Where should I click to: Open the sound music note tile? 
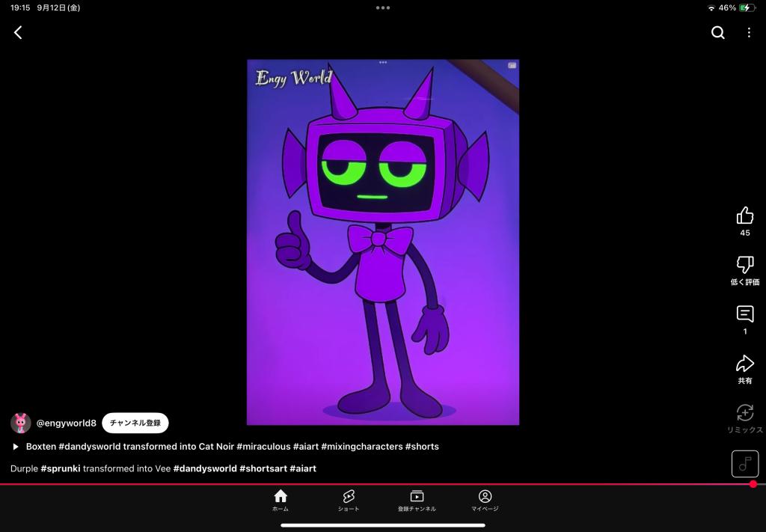744,464
